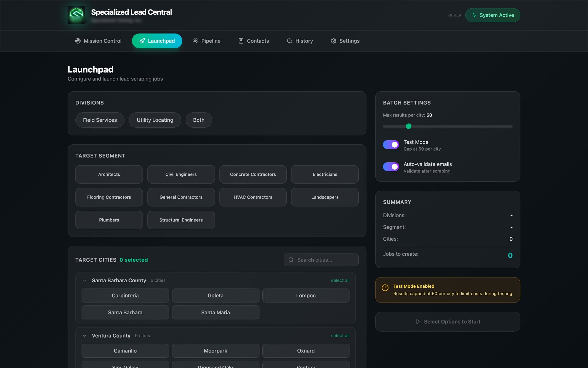Select the Utility Locating division
Screen dimensions: 588x368
(x=155, y=120)
